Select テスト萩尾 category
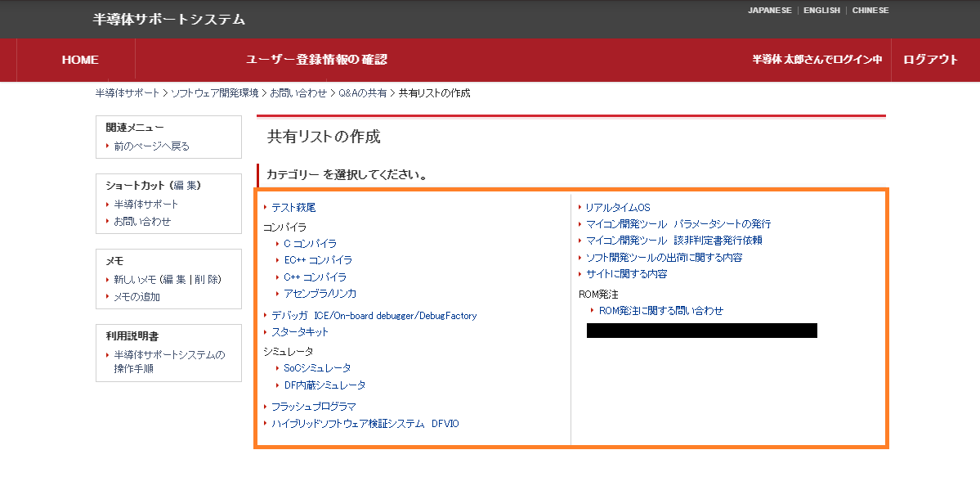 293,207
